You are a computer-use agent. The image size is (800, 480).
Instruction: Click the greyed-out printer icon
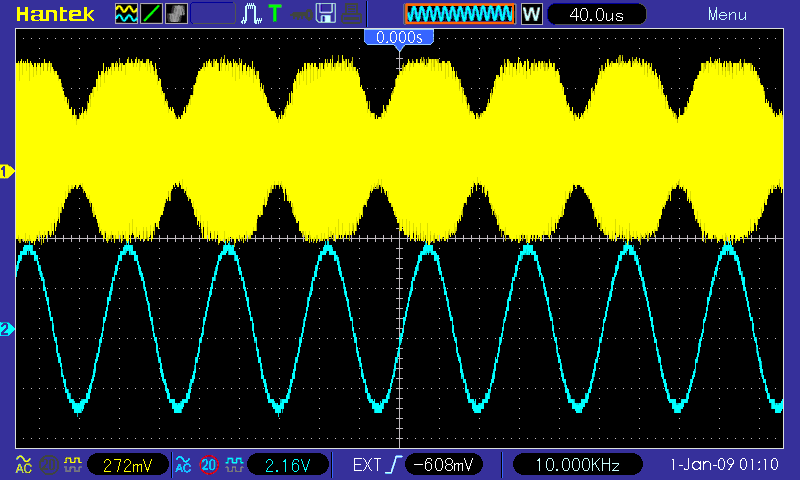[x=351, y=14]
